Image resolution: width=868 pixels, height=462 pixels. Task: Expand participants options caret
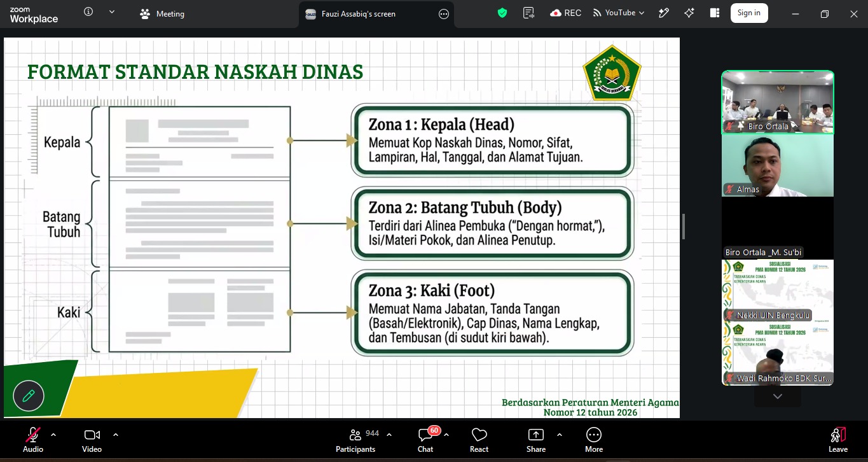(389, 435)
